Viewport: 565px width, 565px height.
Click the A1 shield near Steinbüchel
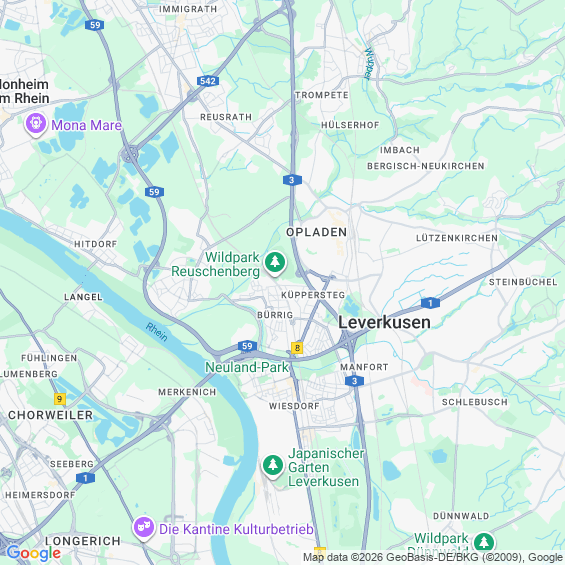[x=430, y=303]
